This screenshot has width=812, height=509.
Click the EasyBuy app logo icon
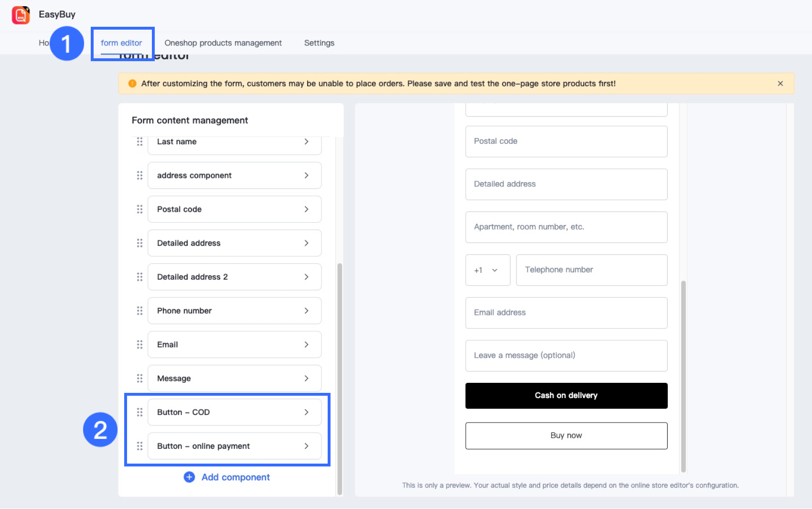tap(21, 15)
